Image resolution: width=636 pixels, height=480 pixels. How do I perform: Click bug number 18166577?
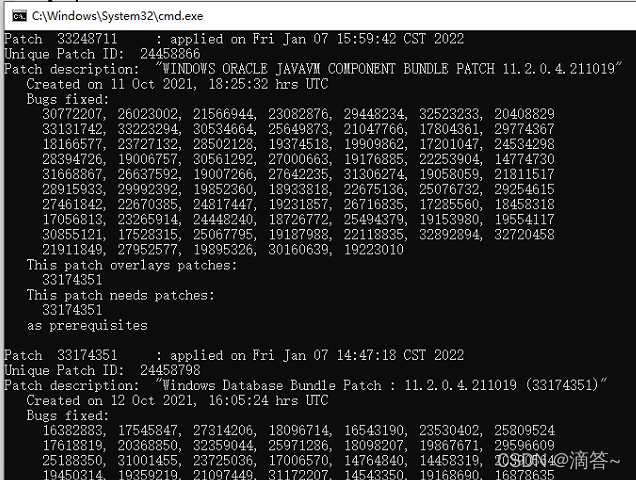click(x=73, y=144)
